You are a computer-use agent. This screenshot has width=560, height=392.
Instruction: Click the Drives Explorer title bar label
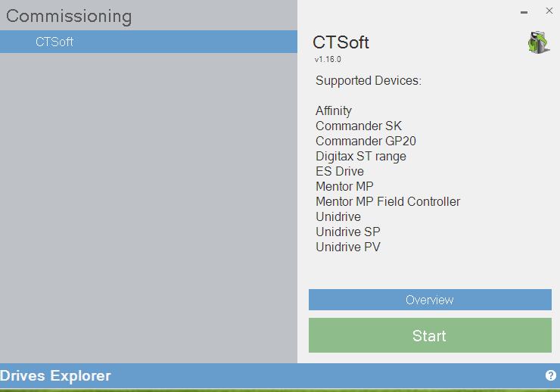(x=55, y=375)
